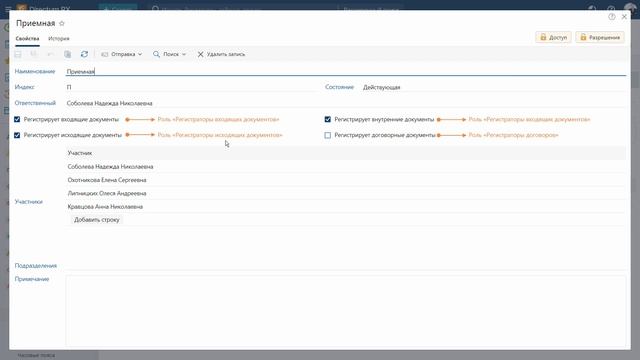The image size is (640, 360).
Task: Click the lock icon on the Доступ button
Action: pos(543,37)
